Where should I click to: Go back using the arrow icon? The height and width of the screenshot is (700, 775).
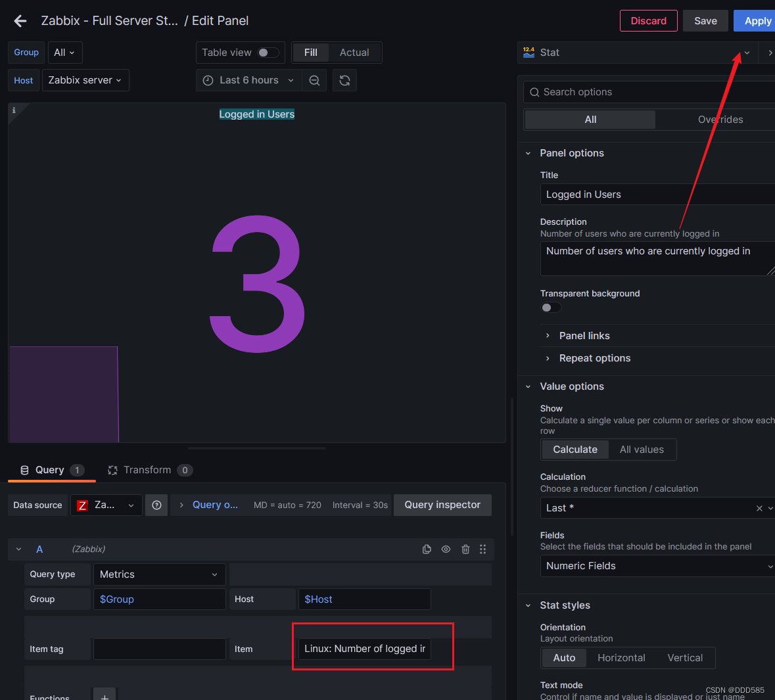(x=20, y=21)
